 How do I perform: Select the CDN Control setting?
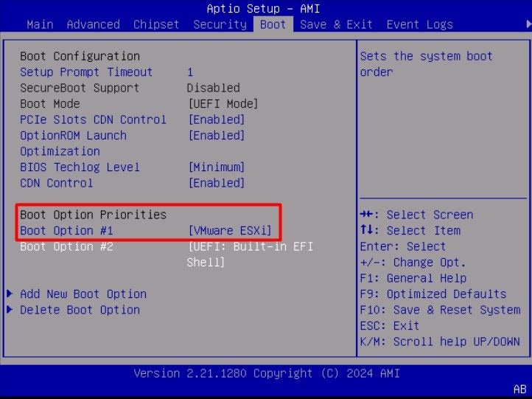(x=56, y=183)
